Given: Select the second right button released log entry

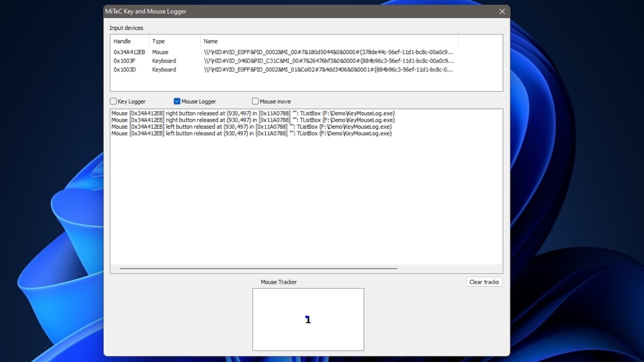Looking at the screenshot, I should (252, 120).
